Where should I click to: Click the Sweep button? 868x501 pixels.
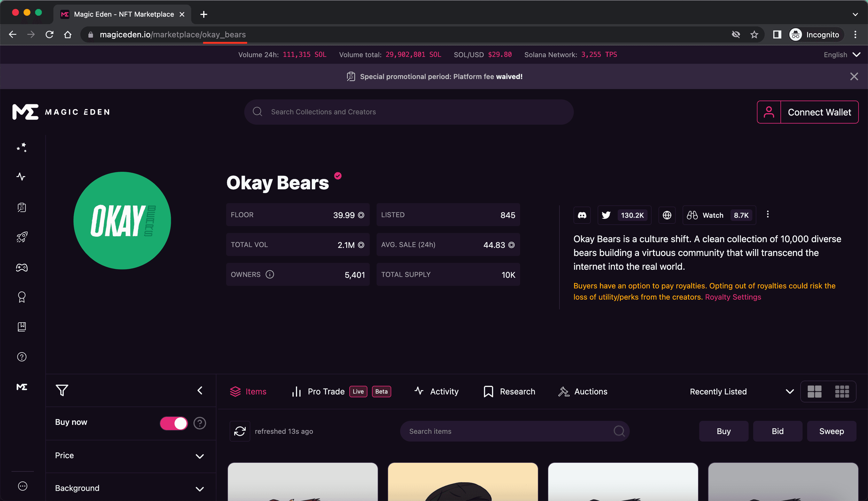pos(832,431)
